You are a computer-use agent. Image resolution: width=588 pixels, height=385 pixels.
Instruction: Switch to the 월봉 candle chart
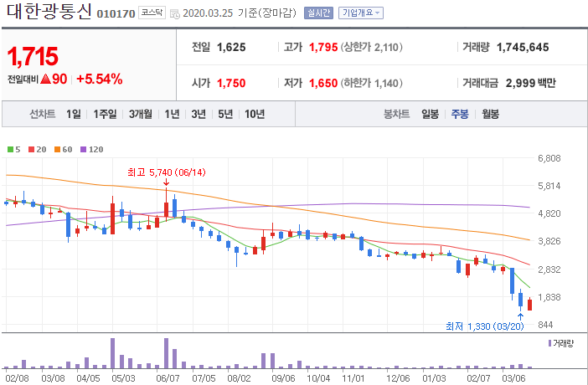pos(491,114)
